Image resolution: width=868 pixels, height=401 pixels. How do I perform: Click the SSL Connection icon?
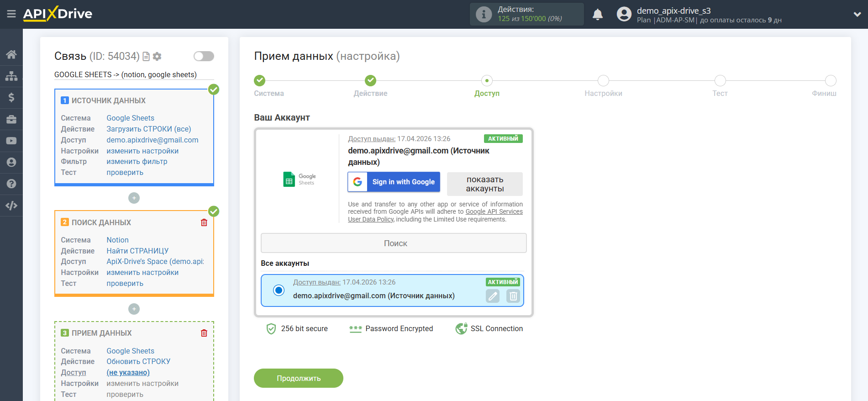[x=461, y=328]
